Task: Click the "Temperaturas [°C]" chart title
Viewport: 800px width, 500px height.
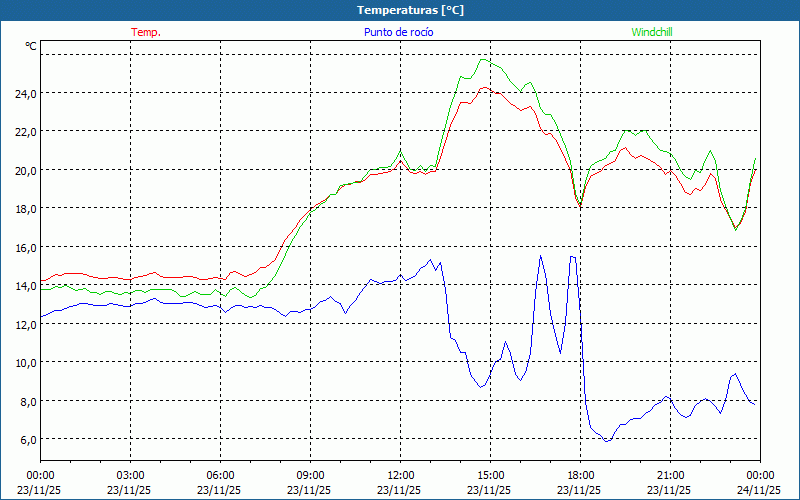Action: 410,10
